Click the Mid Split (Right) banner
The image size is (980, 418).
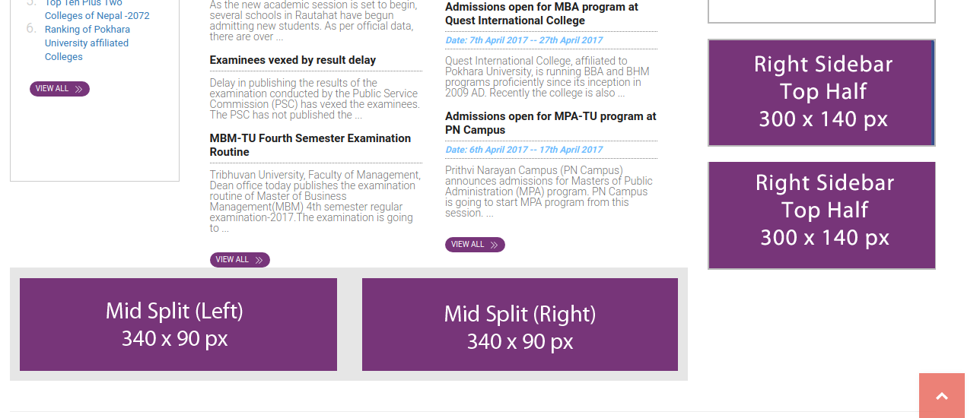point(520,325)
